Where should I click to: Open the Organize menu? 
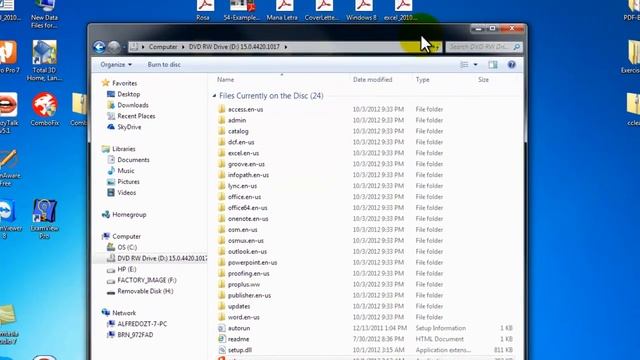coord(116,64)
